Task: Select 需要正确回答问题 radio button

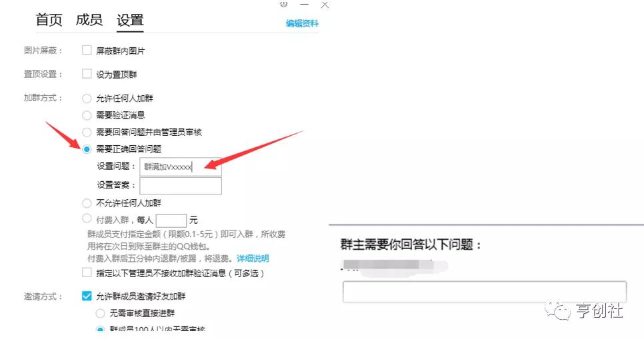Action: tap(87, 149)
